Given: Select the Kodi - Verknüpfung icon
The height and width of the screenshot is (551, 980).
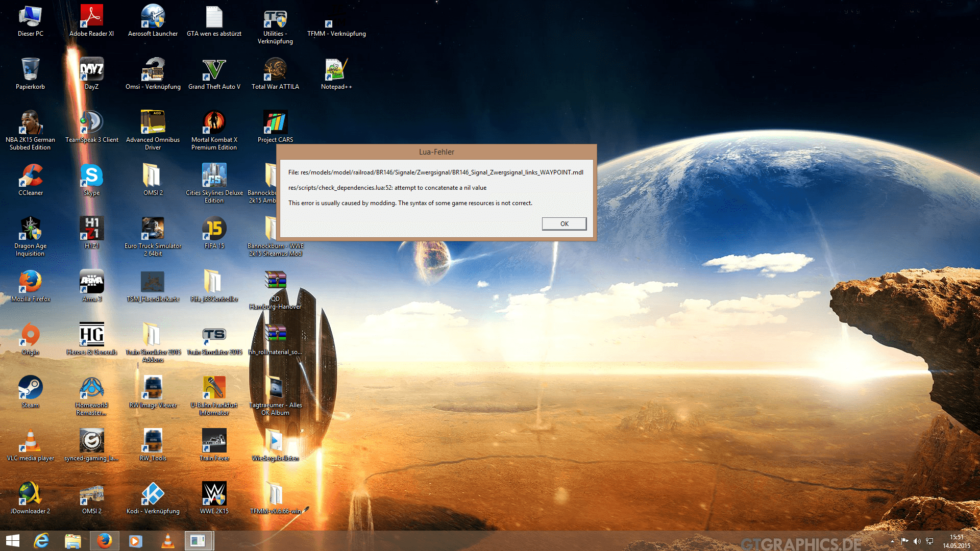Looking at the screenshot, I should click(153, 499).
